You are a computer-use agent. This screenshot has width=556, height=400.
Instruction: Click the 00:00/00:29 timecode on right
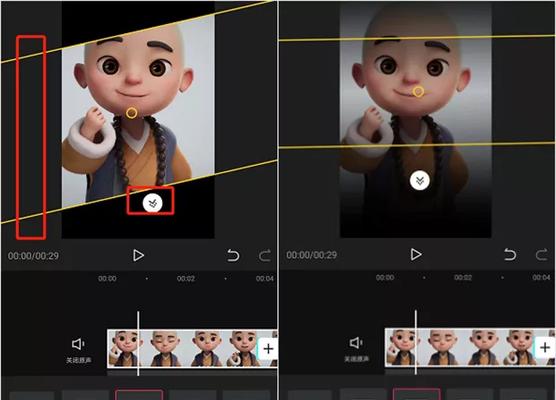pos(311,255)
